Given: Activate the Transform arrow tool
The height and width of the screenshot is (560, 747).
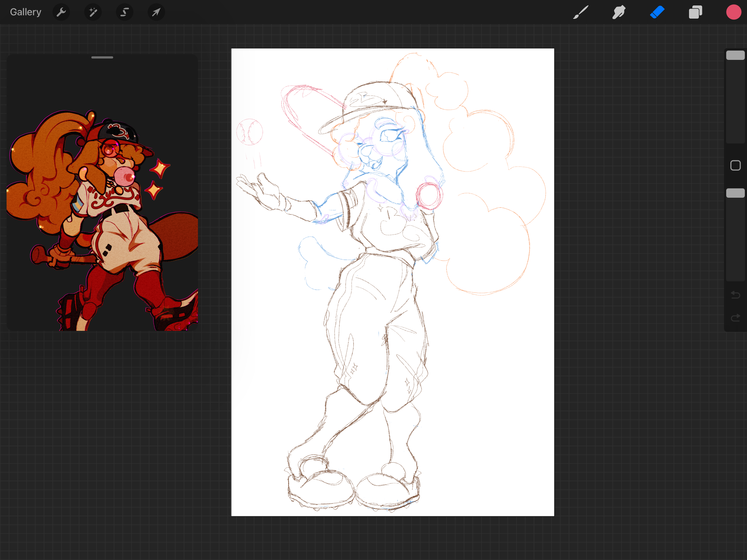Looking at the screenshot, I should [x=156, y=12].
